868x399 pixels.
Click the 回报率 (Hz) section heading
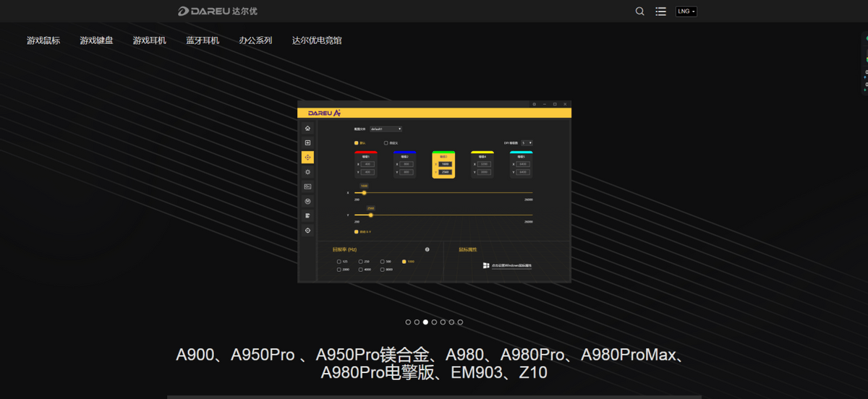pos(344,249)
